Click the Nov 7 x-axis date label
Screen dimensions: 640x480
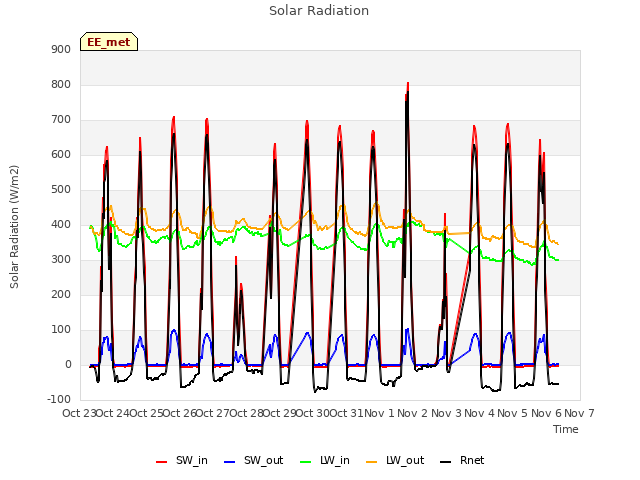click(579, 413)
